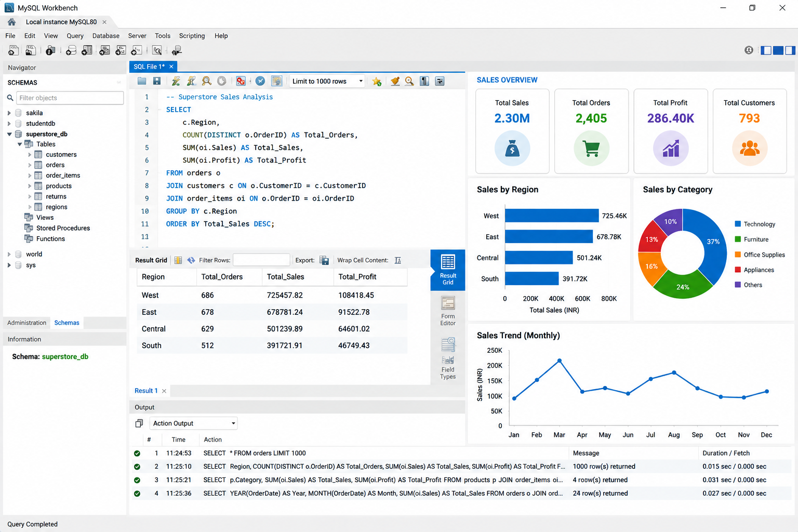Click the create new function icon
The width and height of the screenshot is (798, 532).
pyautogui.click(x=137, y=50)
